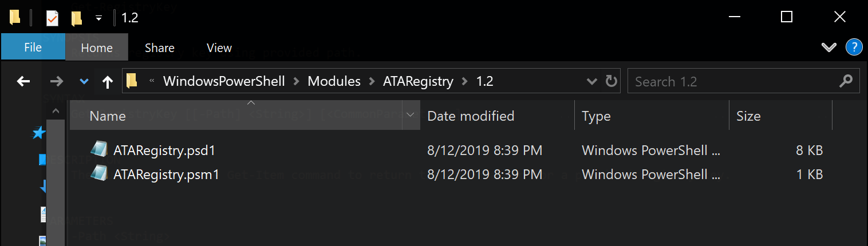Expand the ribbon with the chevron
This screenshot has height=246, width=868.
click(828, 47)
